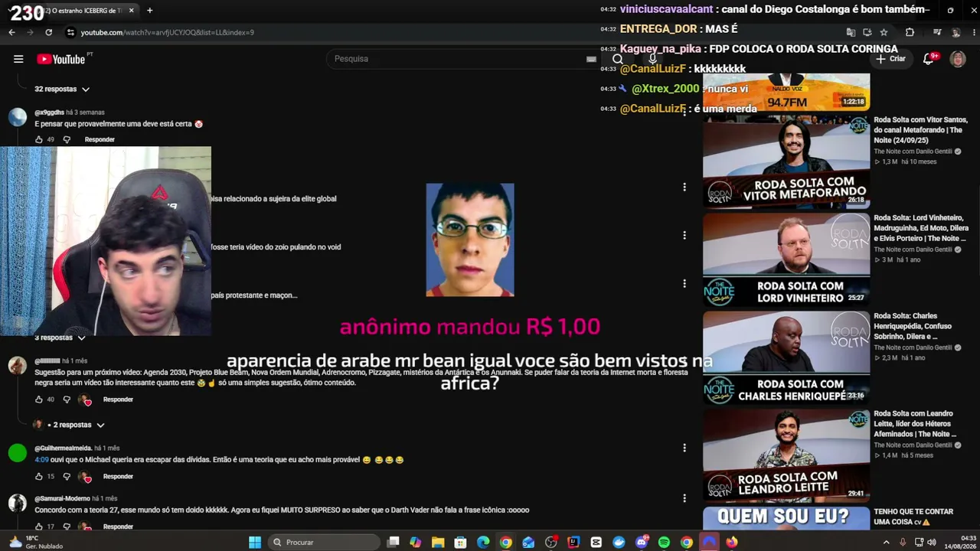Like the @x9ggdhs comment
980x551 pixels.
coord(39,139)
